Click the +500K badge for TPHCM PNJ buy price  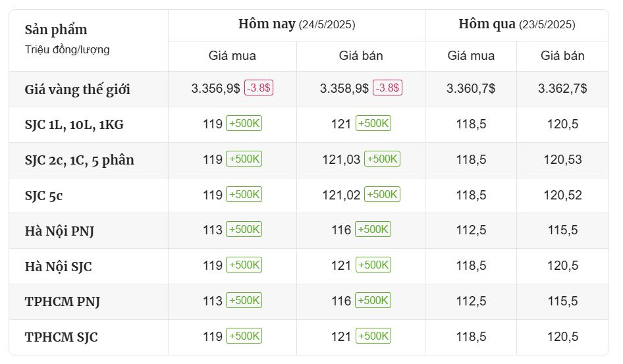(244, 301)
